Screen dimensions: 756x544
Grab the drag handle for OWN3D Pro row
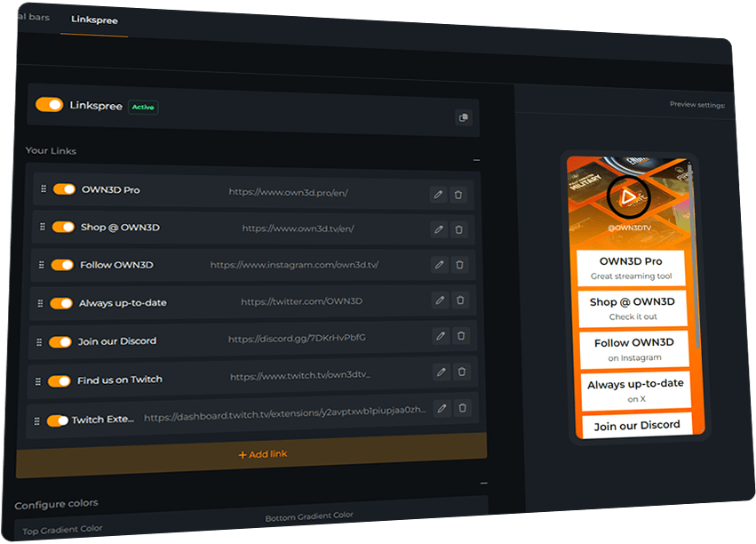pyautogui.click(x=44, y=188)
